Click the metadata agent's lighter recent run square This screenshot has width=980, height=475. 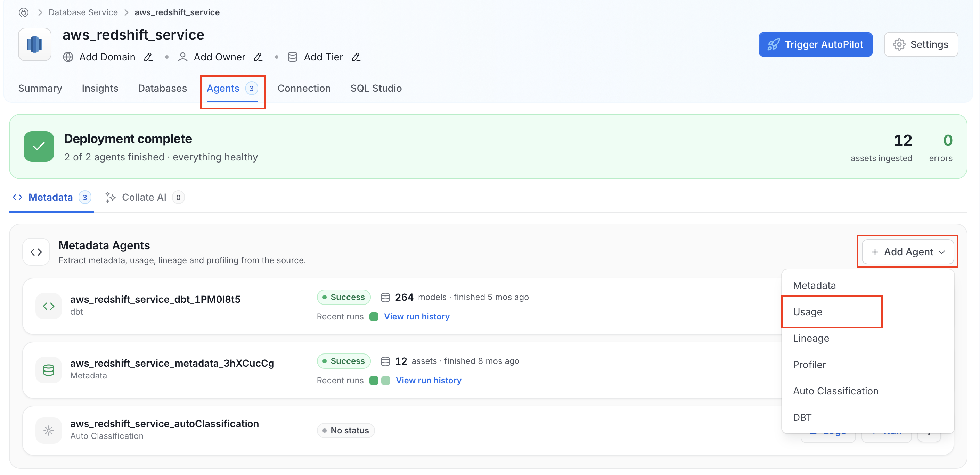click(386, 380)
